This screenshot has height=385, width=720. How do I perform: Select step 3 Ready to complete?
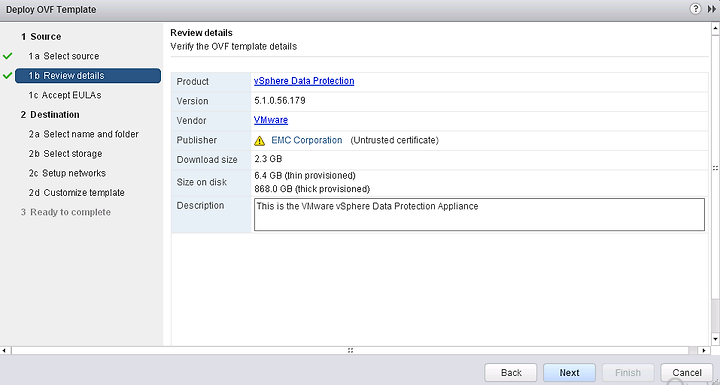66,212
